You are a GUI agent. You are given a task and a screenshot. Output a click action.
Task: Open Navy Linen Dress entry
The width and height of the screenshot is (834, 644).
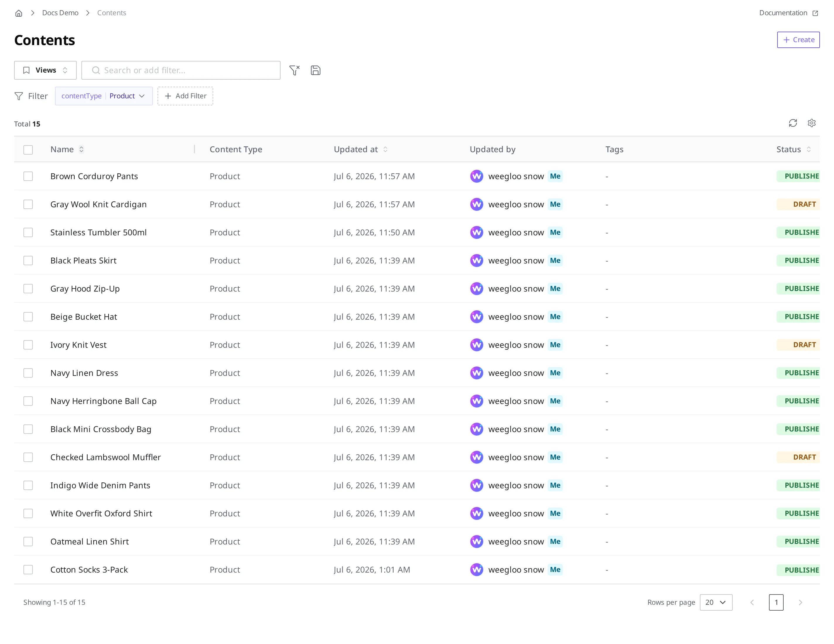pyautogui.click(x=84, y=373)
